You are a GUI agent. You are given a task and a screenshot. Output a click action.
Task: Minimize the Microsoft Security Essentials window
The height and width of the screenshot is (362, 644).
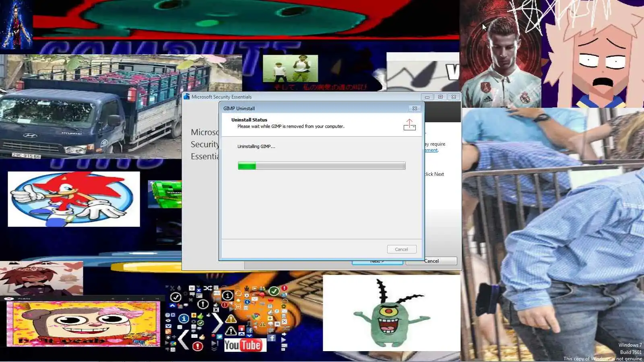coord(427,97)
